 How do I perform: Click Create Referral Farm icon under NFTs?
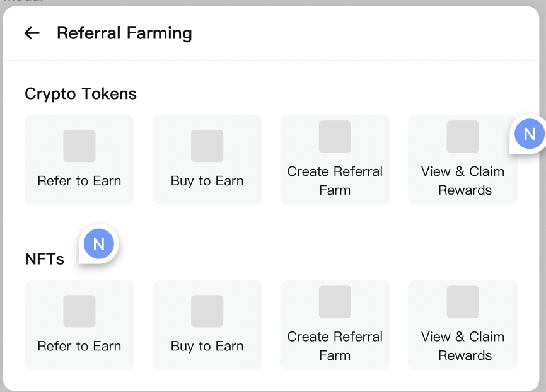tap(335, 302)
